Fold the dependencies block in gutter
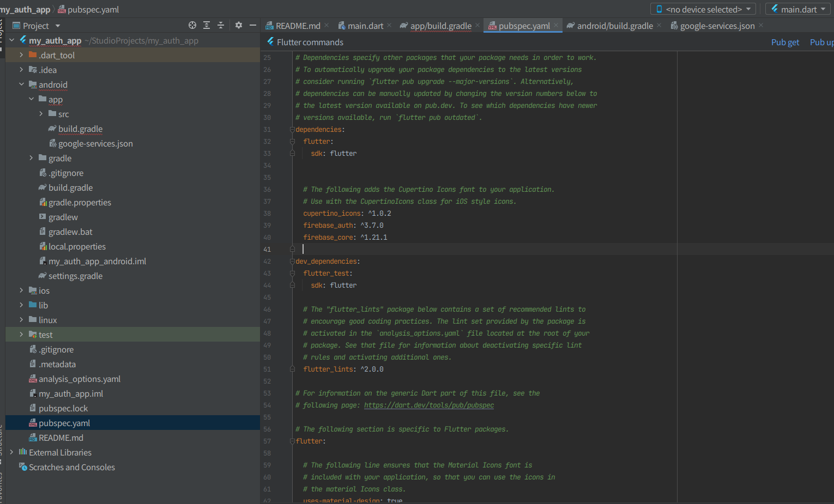The width and height of the screenshot is (834, 504). pos(292,130)
